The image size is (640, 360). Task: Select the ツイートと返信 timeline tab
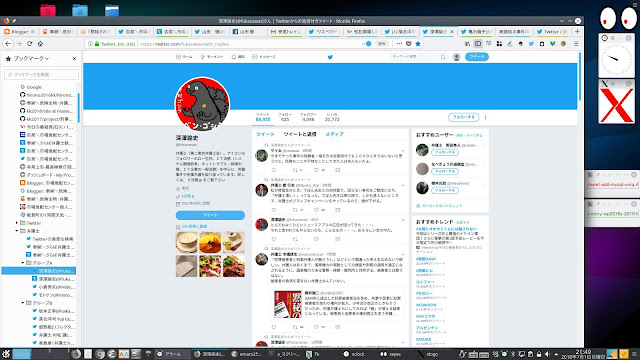click(x=300, y=134)
